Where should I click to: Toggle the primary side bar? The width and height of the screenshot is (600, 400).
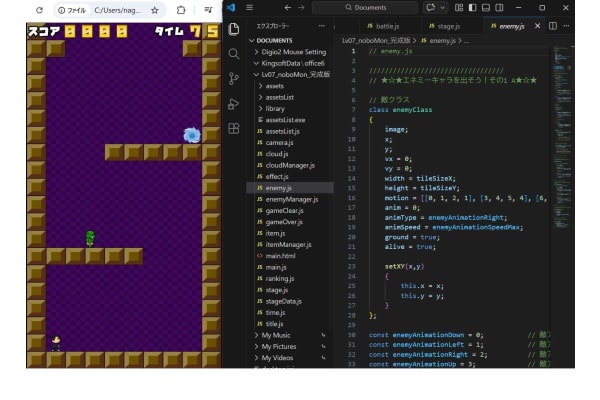point(473,7)
